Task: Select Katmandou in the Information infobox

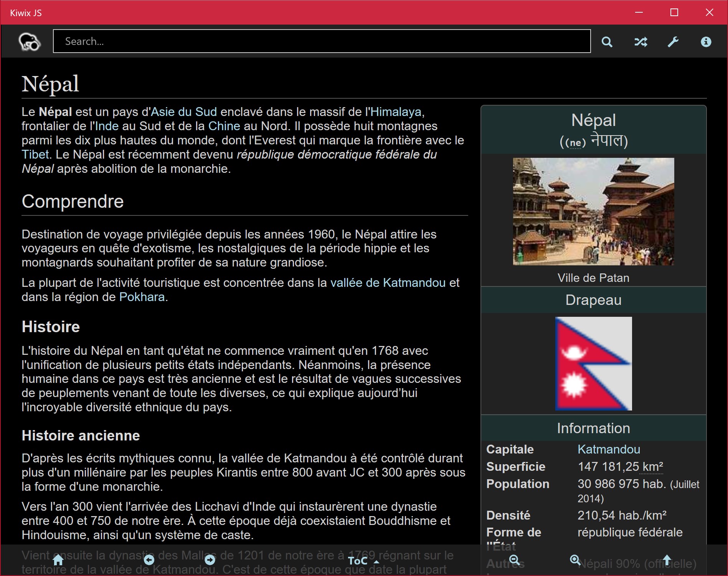Action: 609,449
